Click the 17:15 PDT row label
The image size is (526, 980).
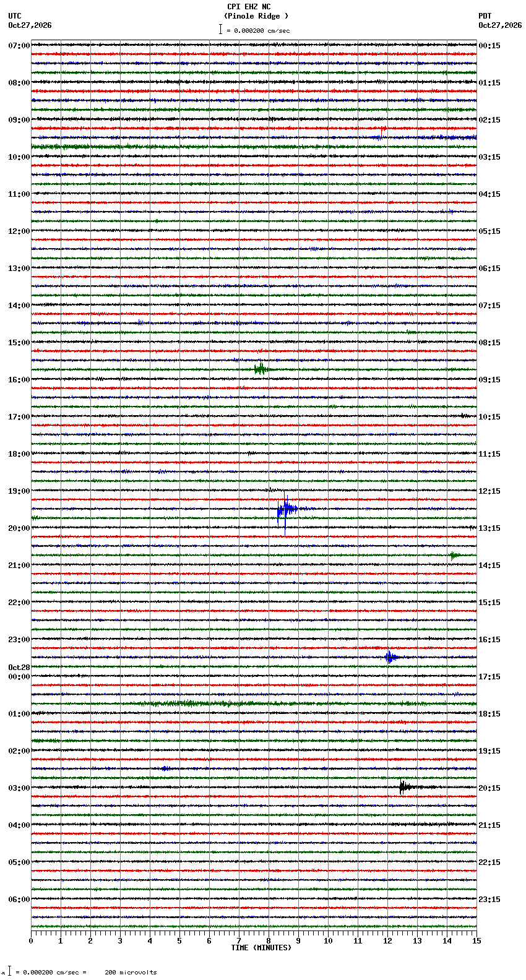(489, 677)
